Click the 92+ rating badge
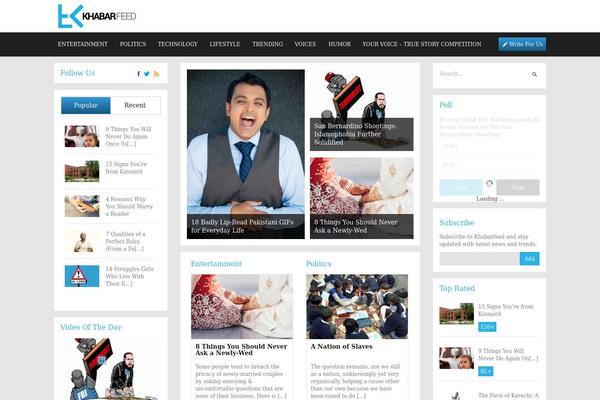The width and height of the screenshot is (600, 400). click(486, 371)
